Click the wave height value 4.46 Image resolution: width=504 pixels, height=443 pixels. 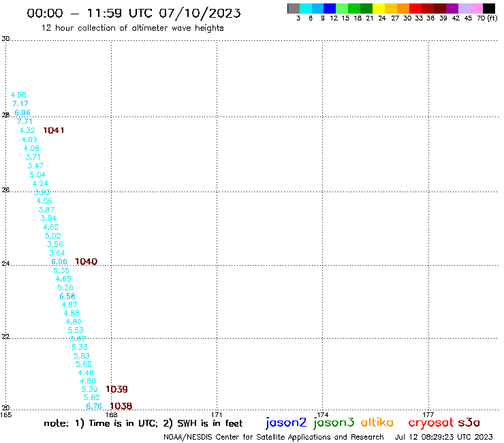tap(86, 373)
